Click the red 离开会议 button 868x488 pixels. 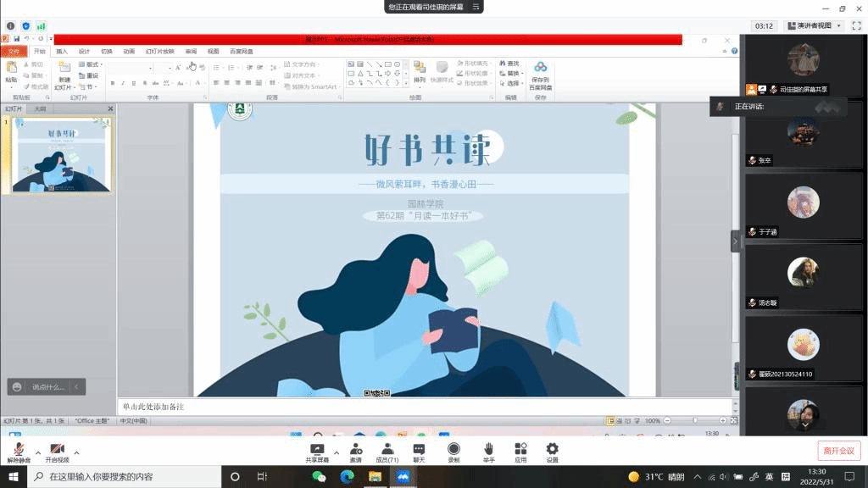coord(838,450)
